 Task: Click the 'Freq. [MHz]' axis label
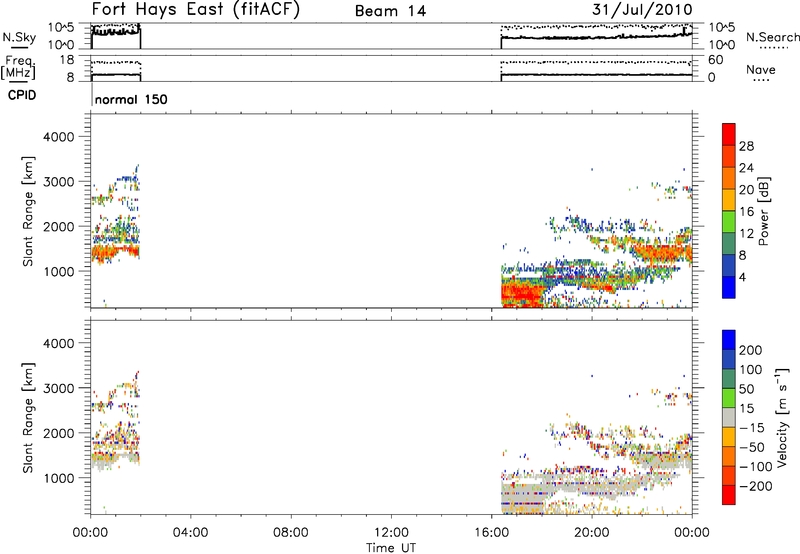18,68
